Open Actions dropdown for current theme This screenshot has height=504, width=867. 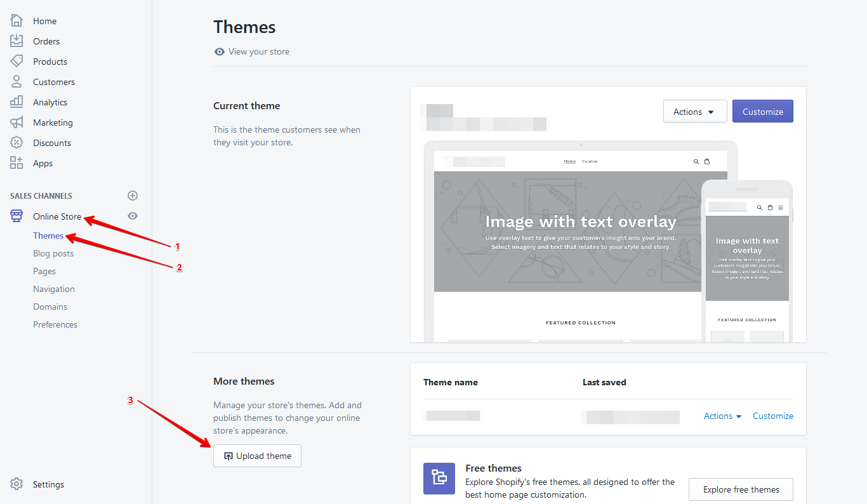694,112
